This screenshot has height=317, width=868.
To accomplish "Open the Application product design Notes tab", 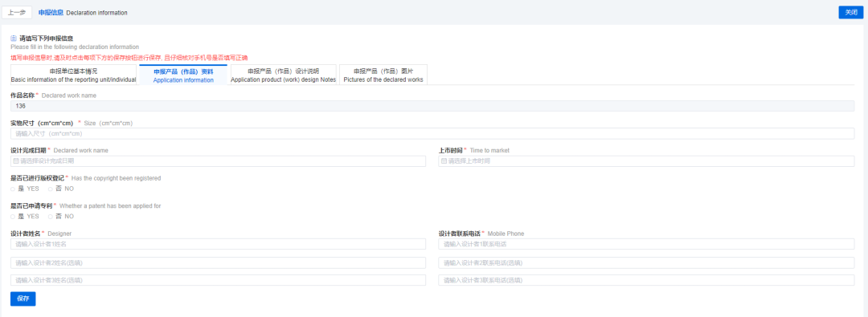I will [x=283, y=75].
